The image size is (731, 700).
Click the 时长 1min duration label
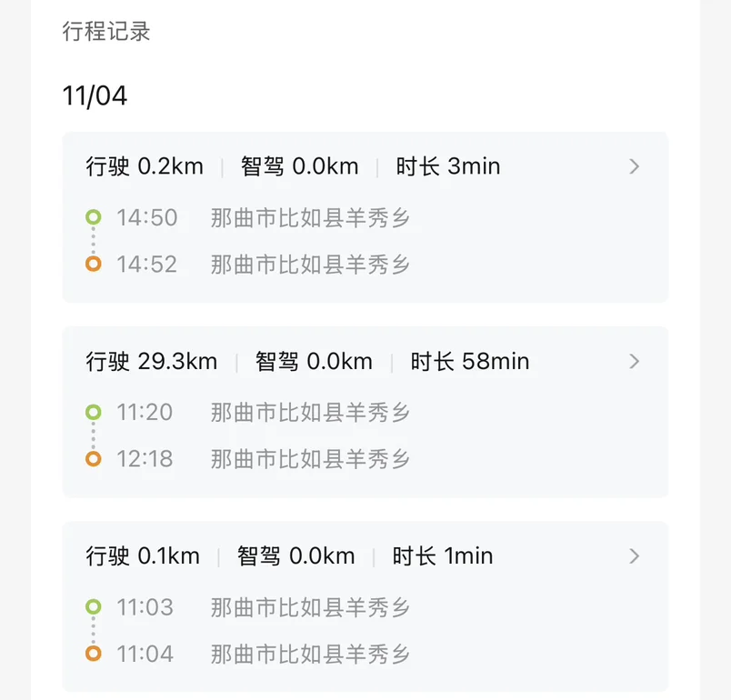point(442,556)
